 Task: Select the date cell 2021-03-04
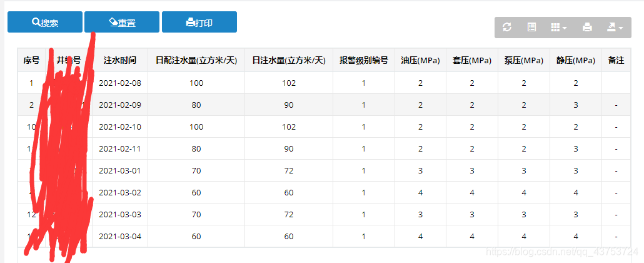[x=120, y=236]
